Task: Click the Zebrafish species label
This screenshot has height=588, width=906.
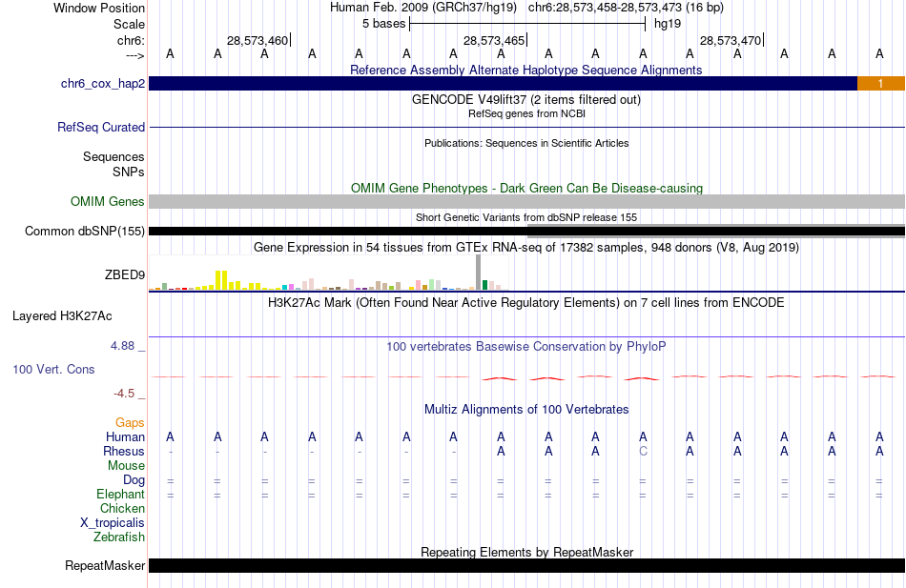Action: click(119, 537)
